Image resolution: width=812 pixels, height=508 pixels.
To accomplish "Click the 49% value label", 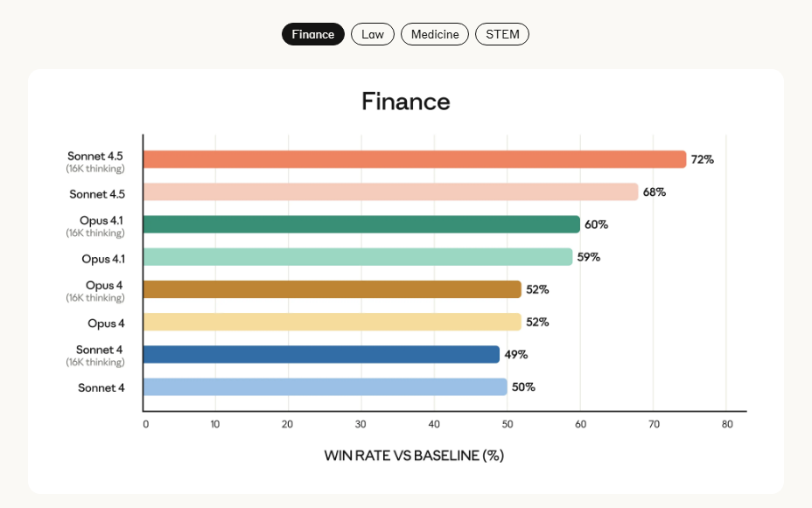I will click(516, 355).
